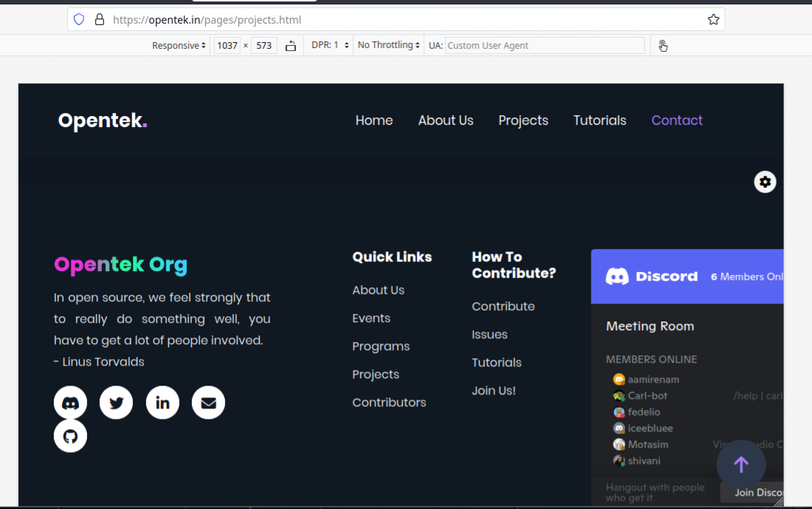Open the Responsive device dropdown

tap(178, 45)
